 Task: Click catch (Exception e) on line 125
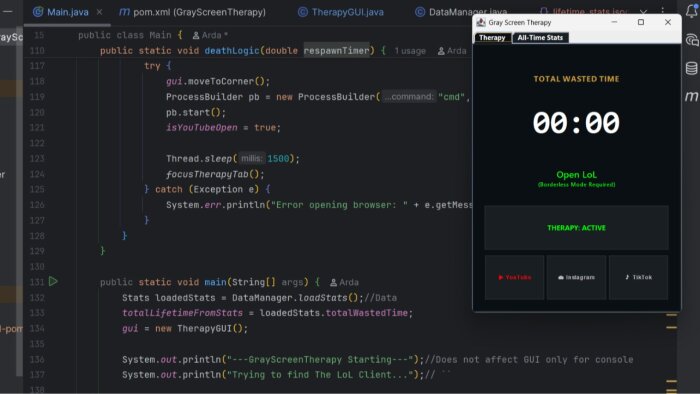point(207,189)
